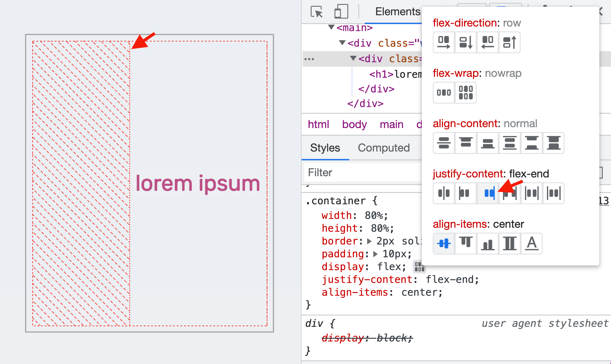Select the align-items center icon
611x364 pixels.
coord(443,243)
